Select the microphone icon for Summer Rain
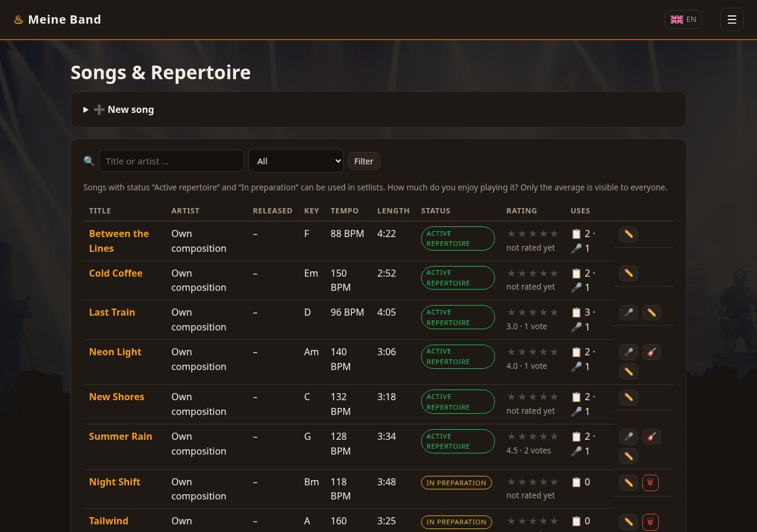 tap(629, 437)
